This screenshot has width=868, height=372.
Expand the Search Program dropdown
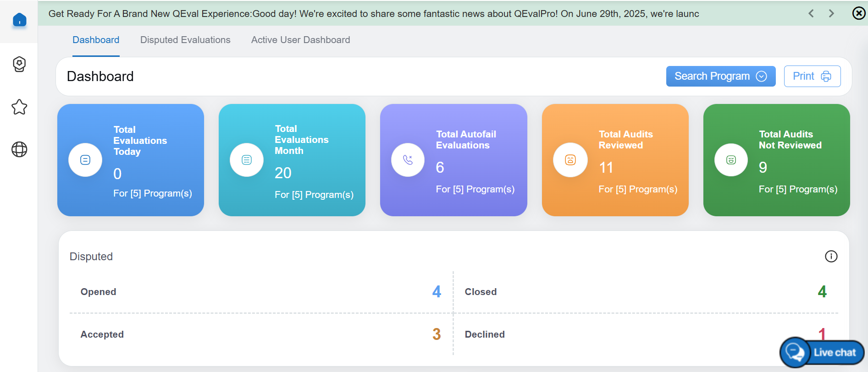[720, 76]
